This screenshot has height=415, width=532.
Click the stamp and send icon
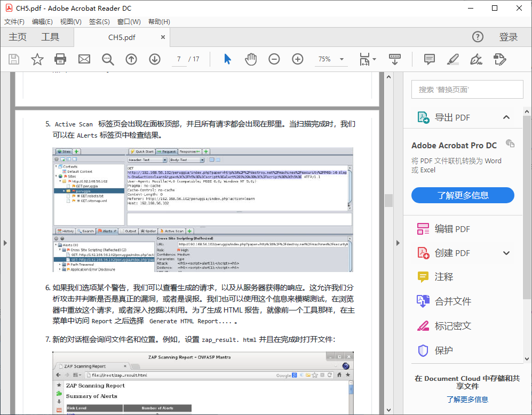click(x=500, y=59)
